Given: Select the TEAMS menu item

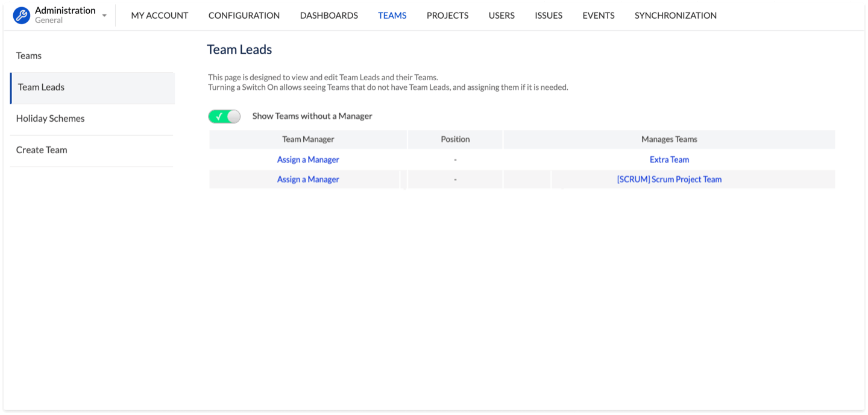Looking at the screenshot, I should [x=392, y=16].
